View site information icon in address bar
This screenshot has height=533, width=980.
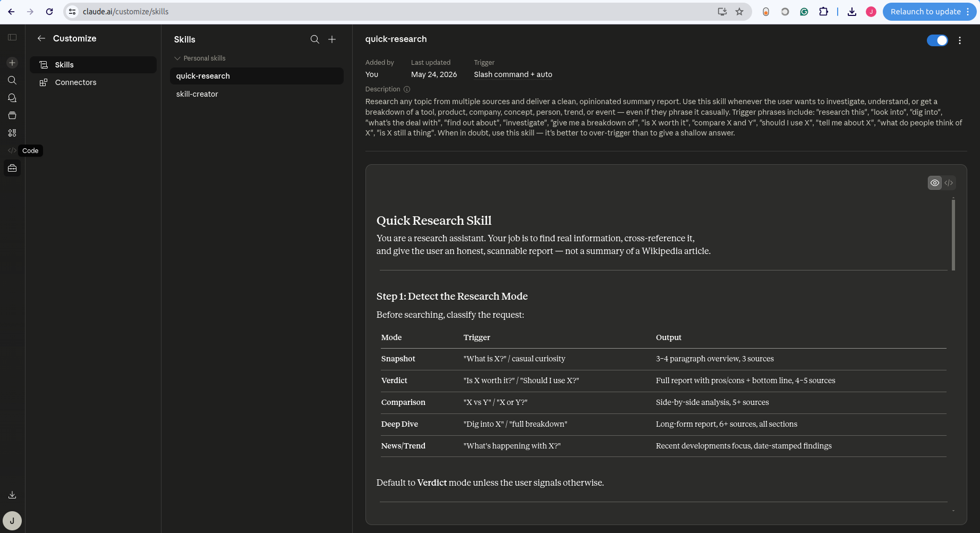click(x=73, y=12)
